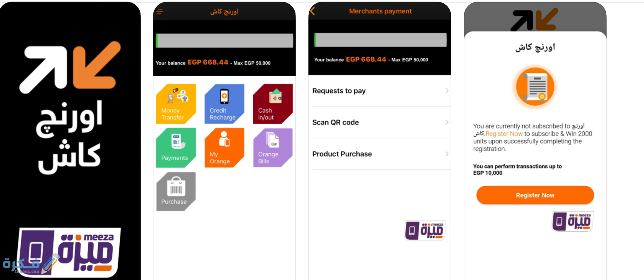Image resolution: width=644 pixels, height=280 pixels.
Task: Click the balance bar on home screen
Action: (x=225, y=41)
